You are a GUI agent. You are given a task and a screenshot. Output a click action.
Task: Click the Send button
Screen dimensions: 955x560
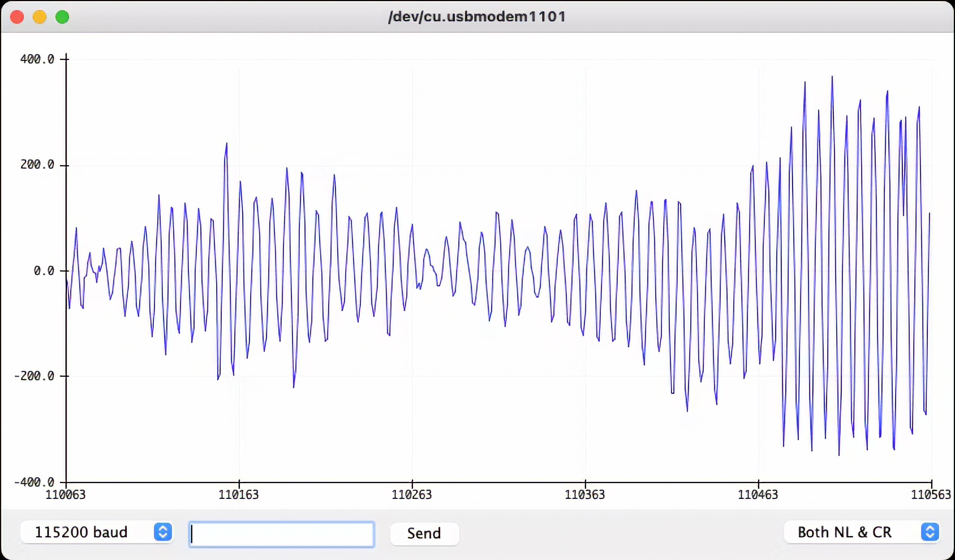(424, 534)
